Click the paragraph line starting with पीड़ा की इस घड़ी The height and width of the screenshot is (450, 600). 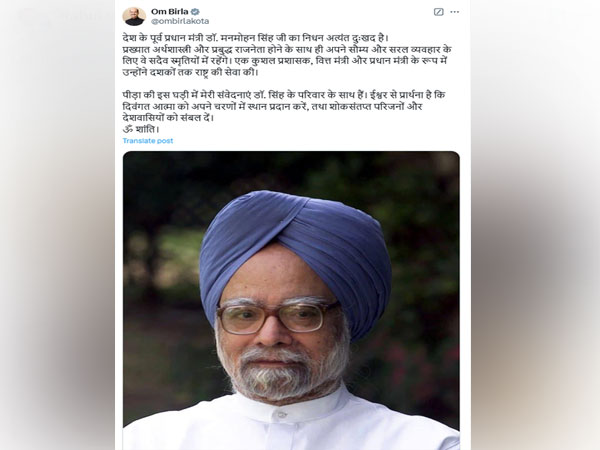point(284,95)
